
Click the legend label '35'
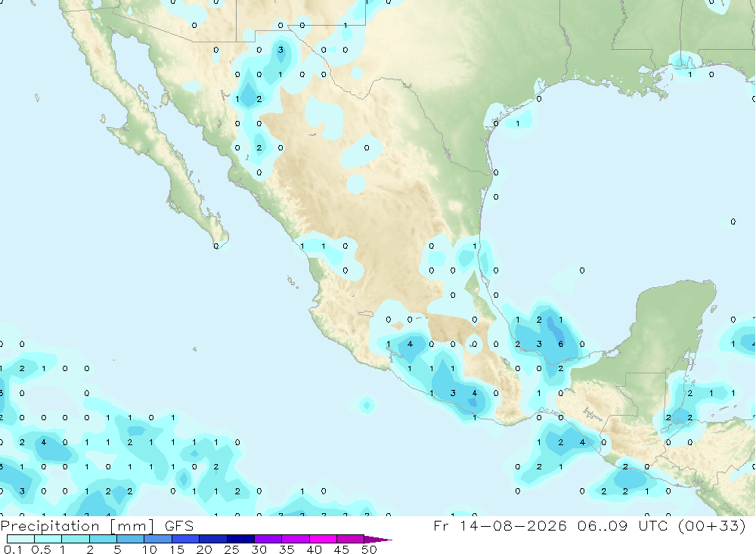click(x=287, y=549)
